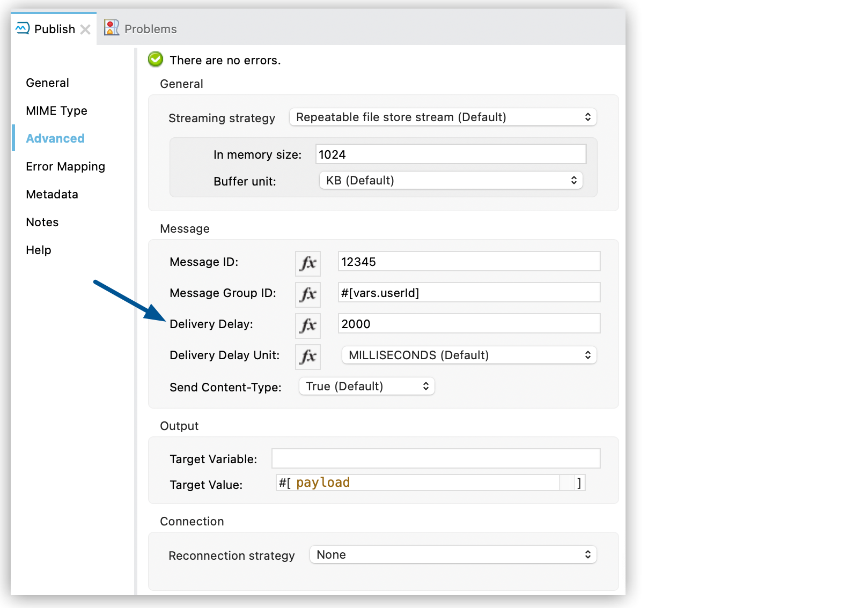Click the Message ID input containing 12345
The width and height of the screenshot is (868, 608).
(468, 261)
